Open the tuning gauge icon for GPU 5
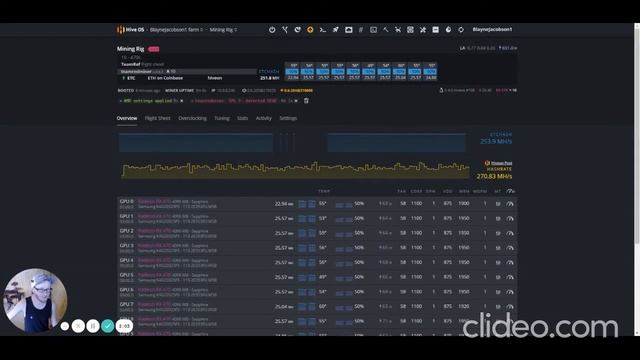This screenshot has height=360, width=640. pyautogui.click(x=510, y=277)
